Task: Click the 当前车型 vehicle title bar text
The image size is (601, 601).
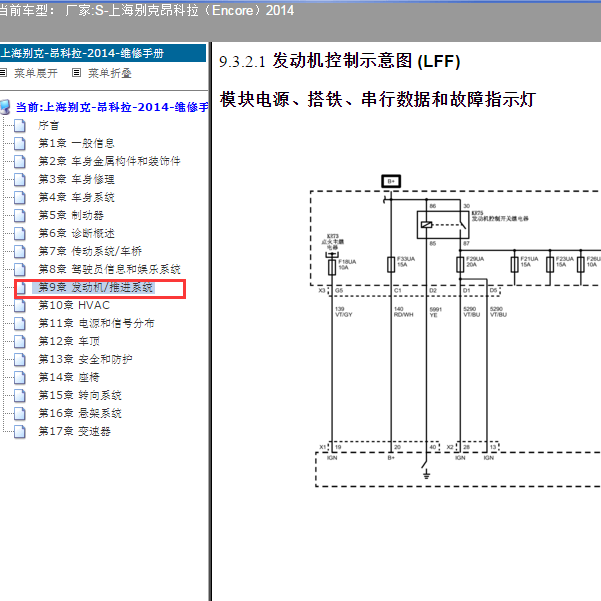Action: (146, 10)
